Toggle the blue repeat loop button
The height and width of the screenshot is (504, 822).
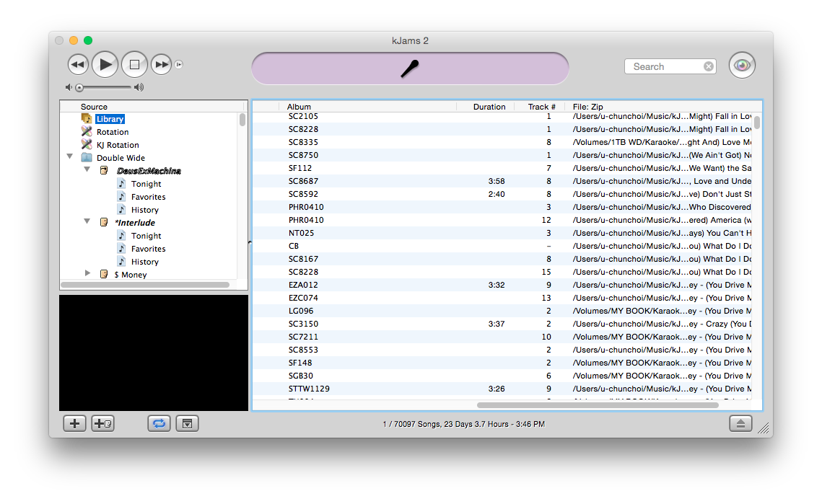[x=159, y=423]
